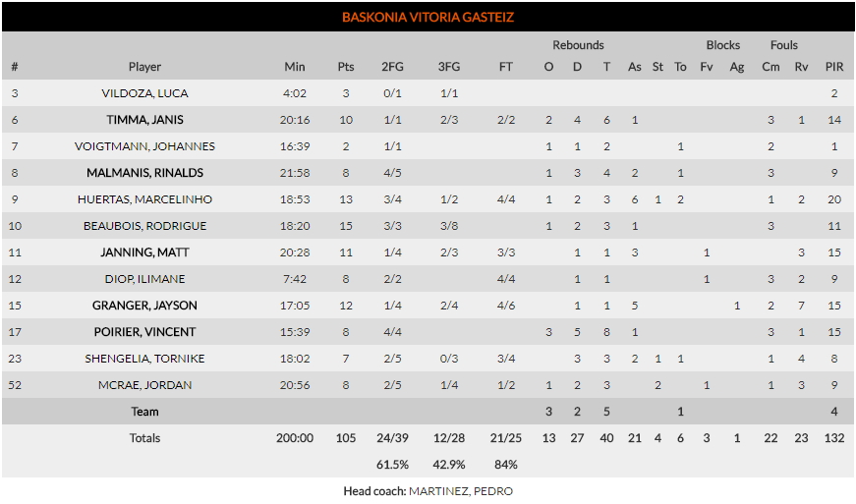Open GRANGER, JAYSON player page

coord(144,306)
